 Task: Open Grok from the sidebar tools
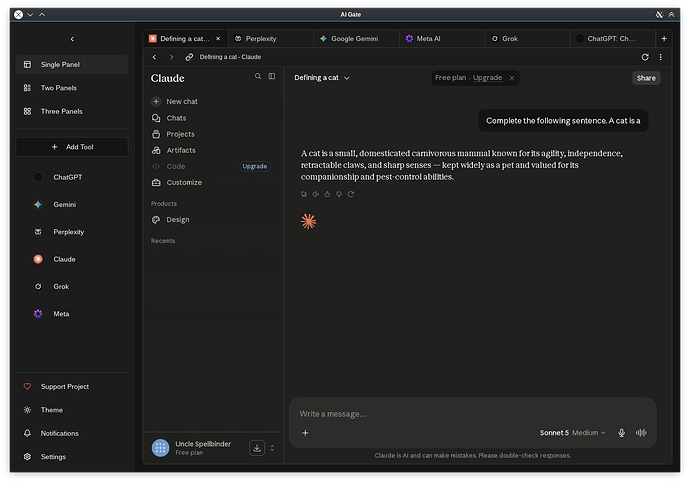point(61,286)
